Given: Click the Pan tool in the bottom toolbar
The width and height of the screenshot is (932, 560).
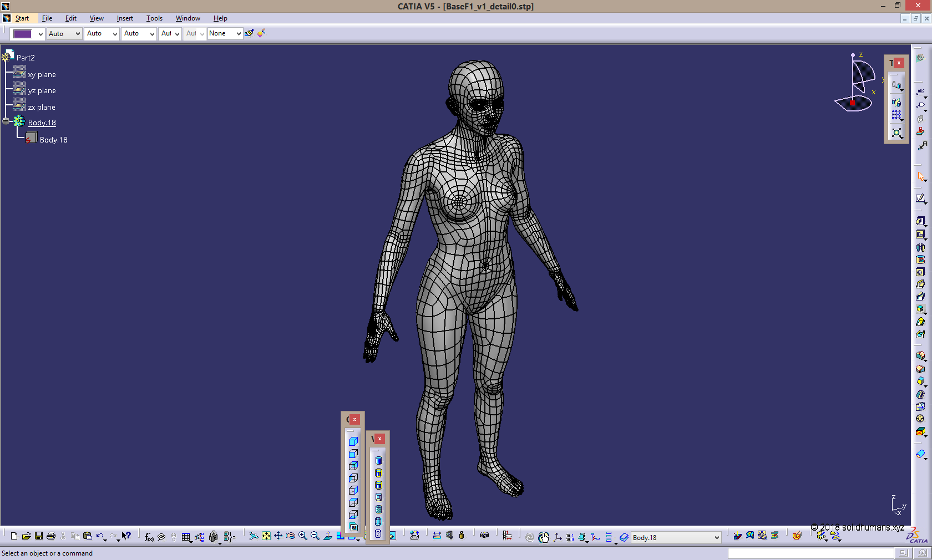Looking at the screenshot, I should 278,537.
